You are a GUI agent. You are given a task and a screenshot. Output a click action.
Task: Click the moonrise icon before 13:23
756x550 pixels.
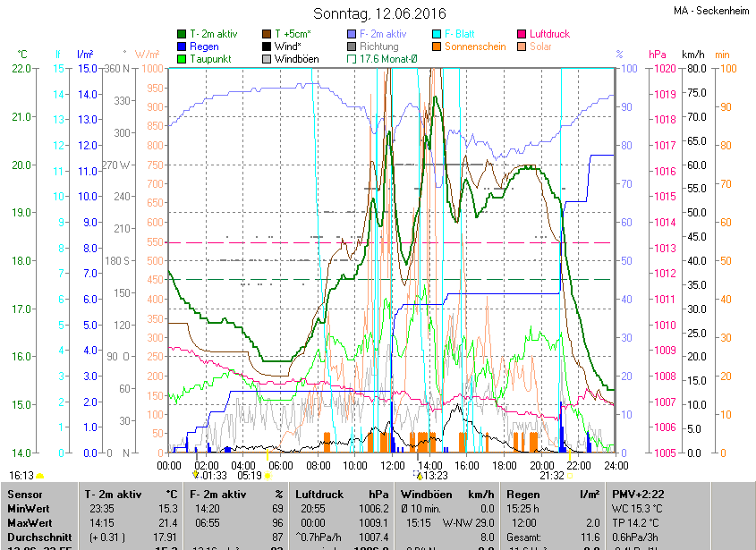419,476
